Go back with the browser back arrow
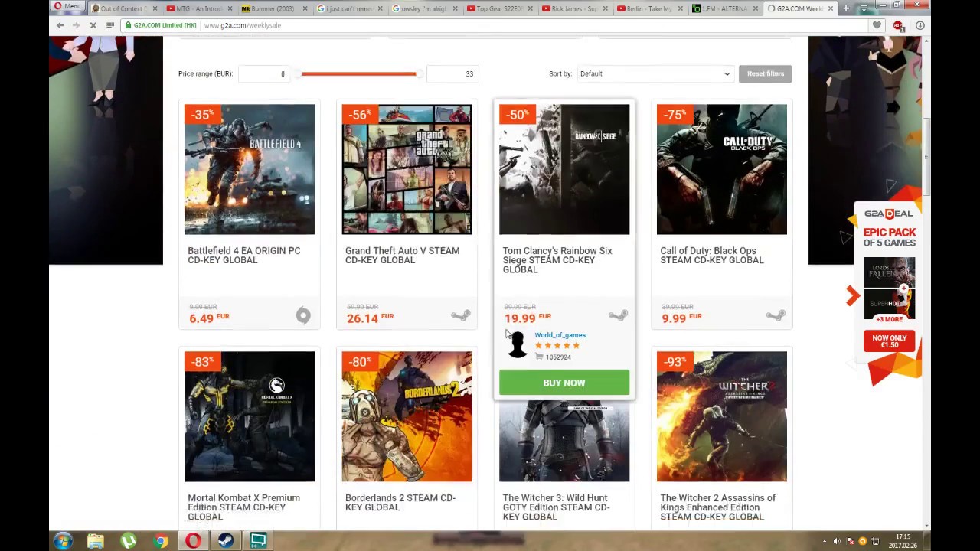The image size is (980, 551). pos(60,25)
